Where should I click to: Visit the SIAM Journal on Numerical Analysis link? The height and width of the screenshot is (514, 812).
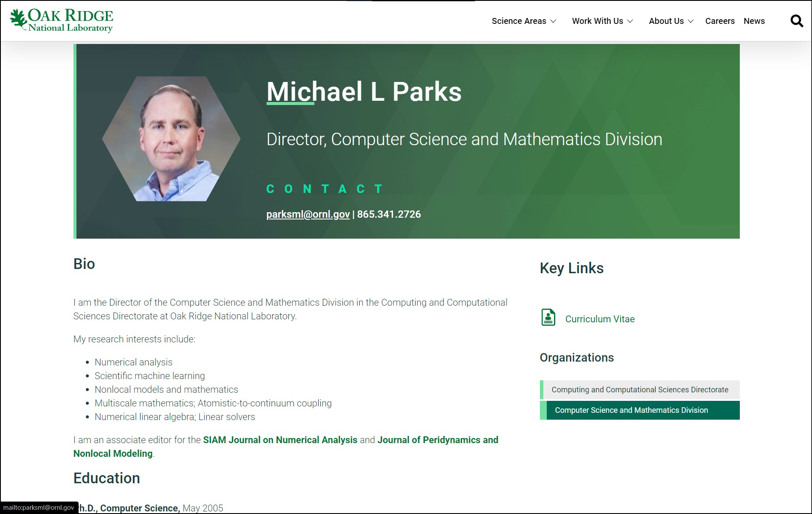pos(280,440)
